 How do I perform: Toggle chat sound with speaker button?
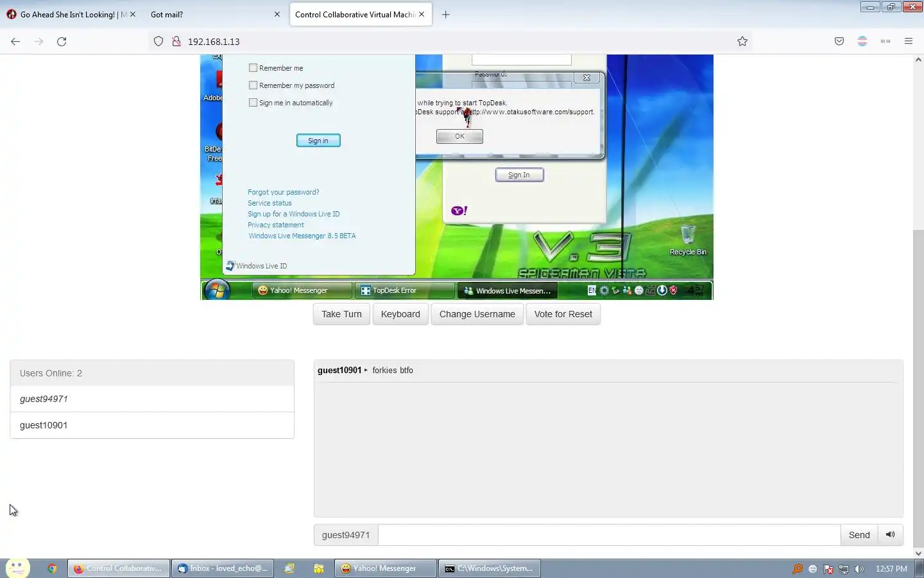click(891, 535)
